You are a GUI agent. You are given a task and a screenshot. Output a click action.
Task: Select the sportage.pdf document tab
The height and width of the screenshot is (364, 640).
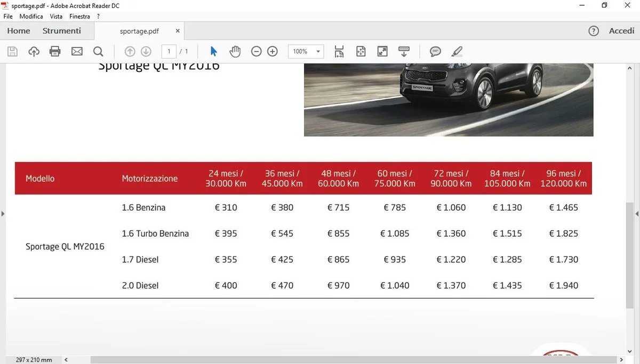click(140, 31)
